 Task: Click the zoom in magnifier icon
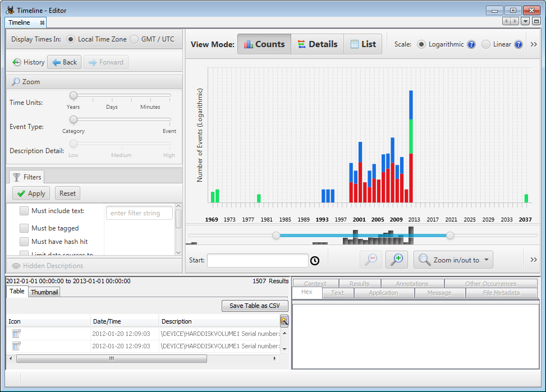(x=397, y=260)
